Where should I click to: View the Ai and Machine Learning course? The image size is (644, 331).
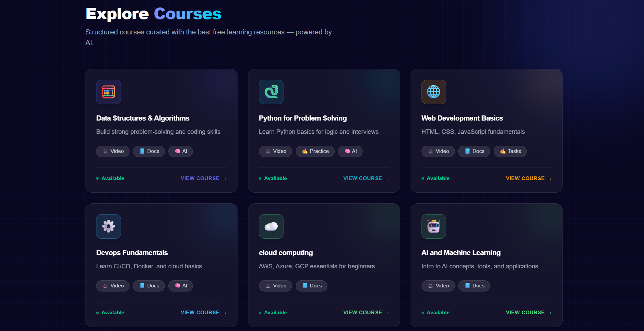pos(528,312)
